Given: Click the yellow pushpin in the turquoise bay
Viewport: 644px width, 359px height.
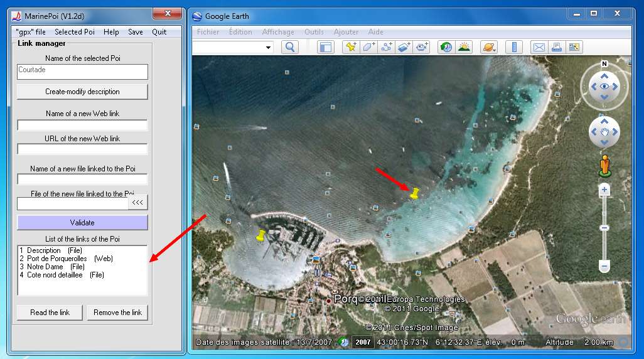Looking at the screenshot, I should point(414,193).
